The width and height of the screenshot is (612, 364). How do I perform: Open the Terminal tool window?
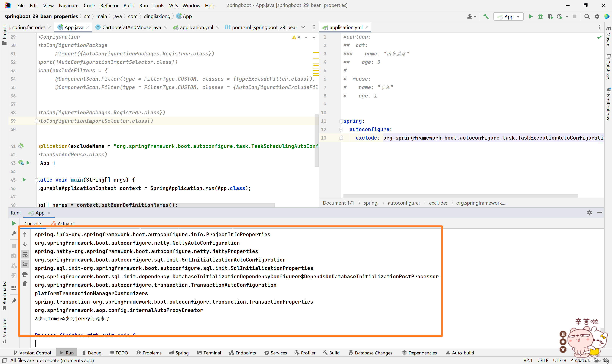[x=209, y=353]
